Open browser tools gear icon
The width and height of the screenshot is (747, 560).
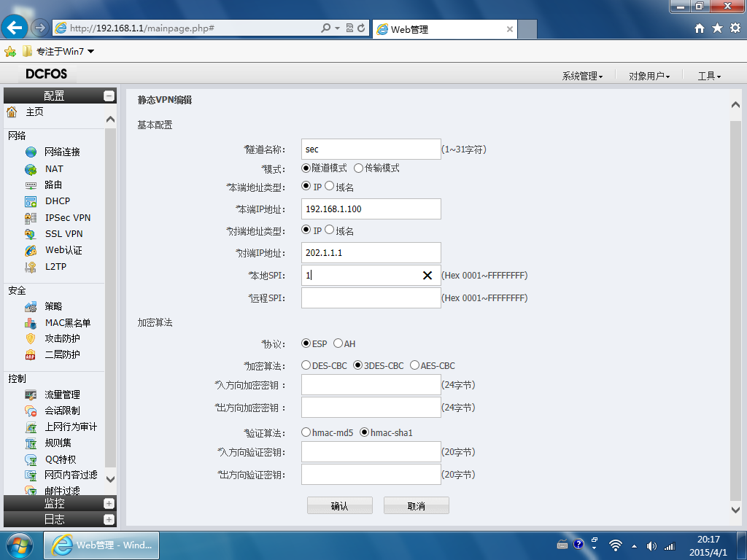[x=735, y=28]
